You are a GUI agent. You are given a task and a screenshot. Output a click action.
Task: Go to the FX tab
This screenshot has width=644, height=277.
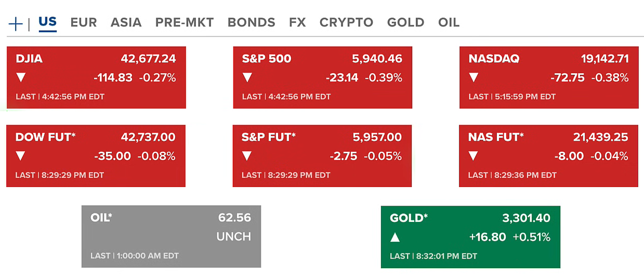pyautogui.click(x=297, y=23)
